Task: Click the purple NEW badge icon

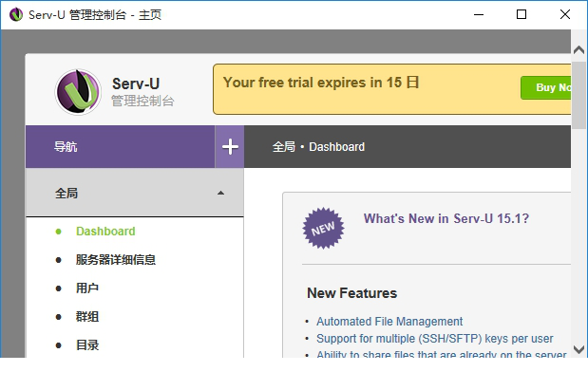Action: tap(323, 228)
